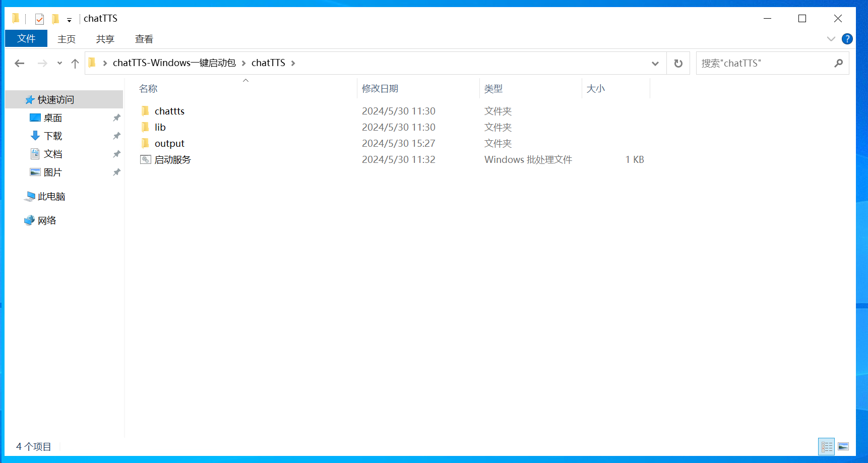868x463 pixels.
Task: Click the 4 个项目 status text
Action: click(33, 446)
